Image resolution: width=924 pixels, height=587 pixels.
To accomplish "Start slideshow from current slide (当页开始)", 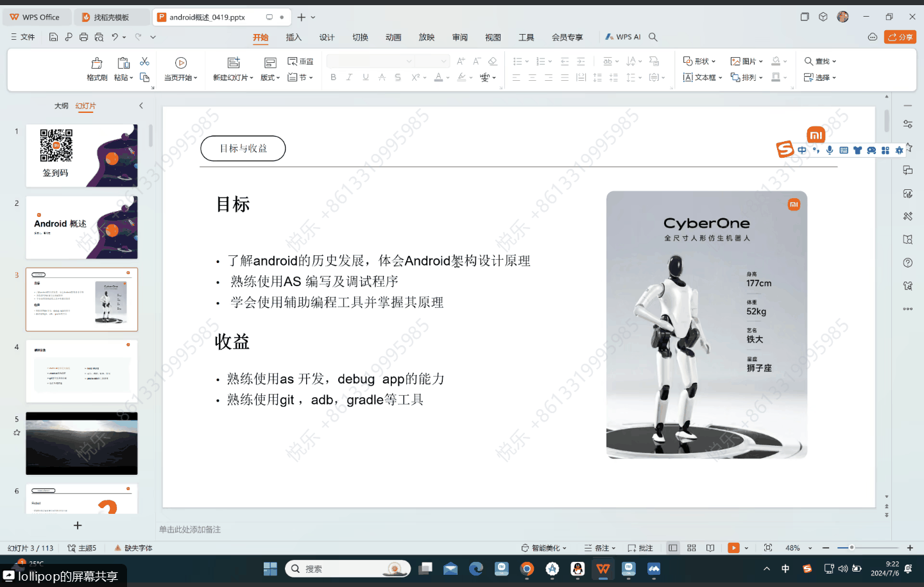I will point(181,63).
